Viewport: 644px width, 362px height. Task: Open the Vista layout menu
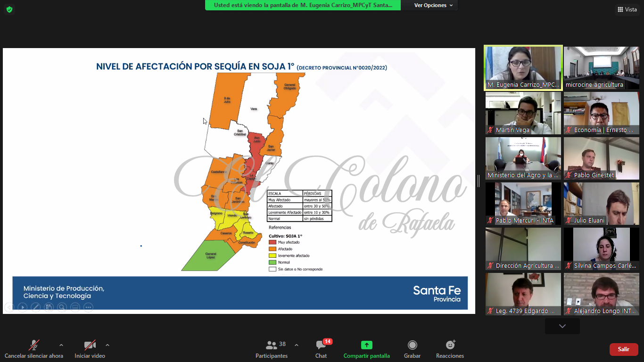pyautogui.click(x=627, y=9)
